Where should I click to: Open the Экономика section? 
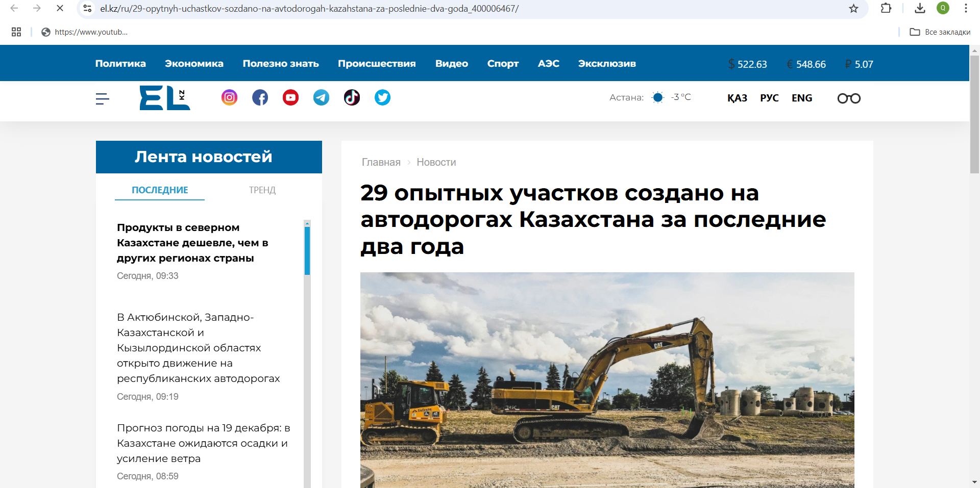coord(194,64)
